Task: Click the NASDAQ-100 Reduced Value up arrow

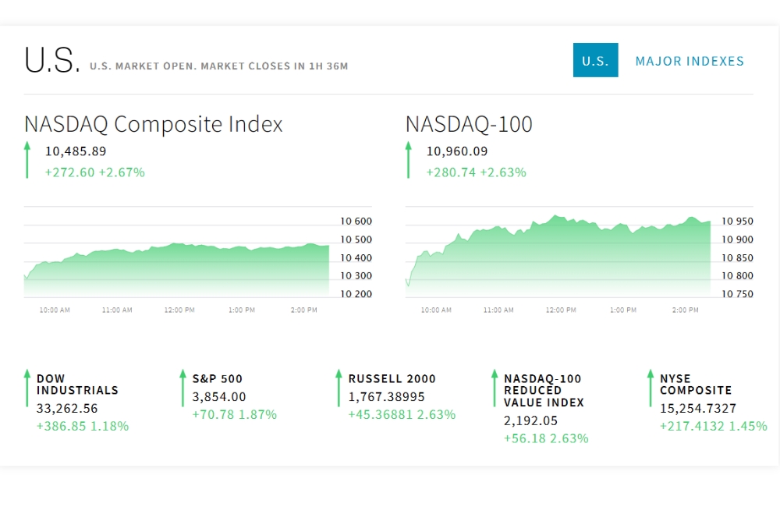Action: pyautogui.click(x=495, y=388)
